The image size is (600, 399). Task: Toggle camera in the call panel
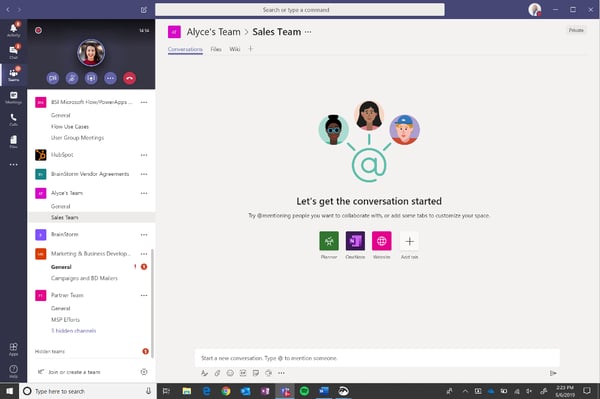point(53,78)
